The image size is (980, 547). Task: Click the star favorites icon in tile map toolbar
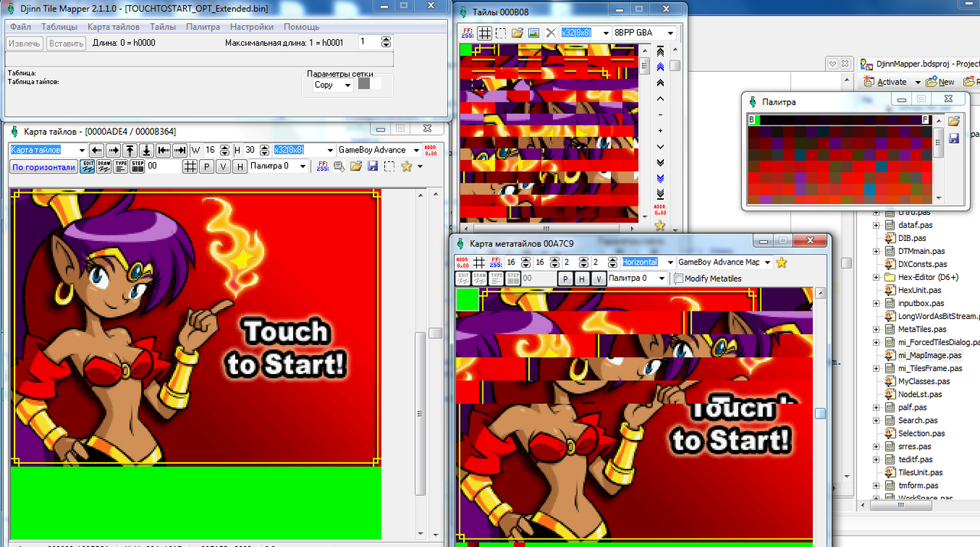(x=406, y=166)
